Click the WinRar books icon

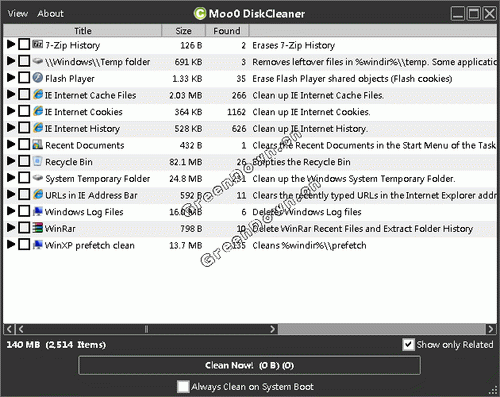click(x=38, y=228)
